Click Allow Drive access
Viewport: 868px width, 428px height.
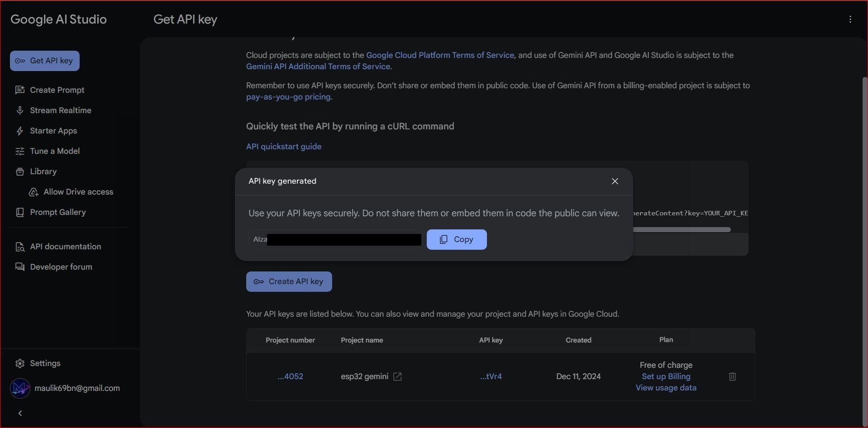click(x=77, y=192)
